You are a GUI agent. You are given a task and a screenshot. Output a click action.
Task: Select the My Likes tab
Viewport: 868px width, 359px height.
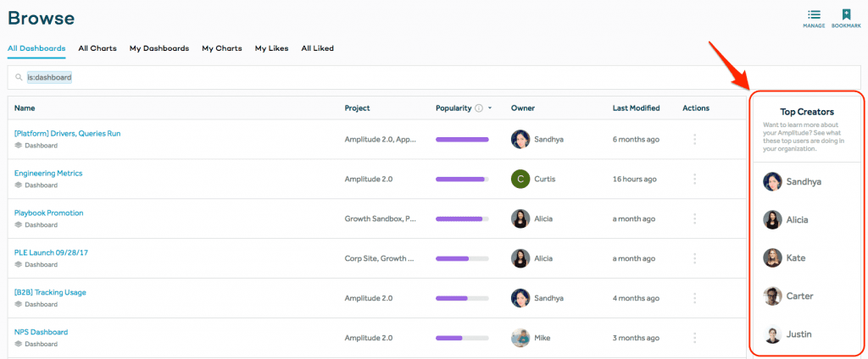[x=271, y=48]
